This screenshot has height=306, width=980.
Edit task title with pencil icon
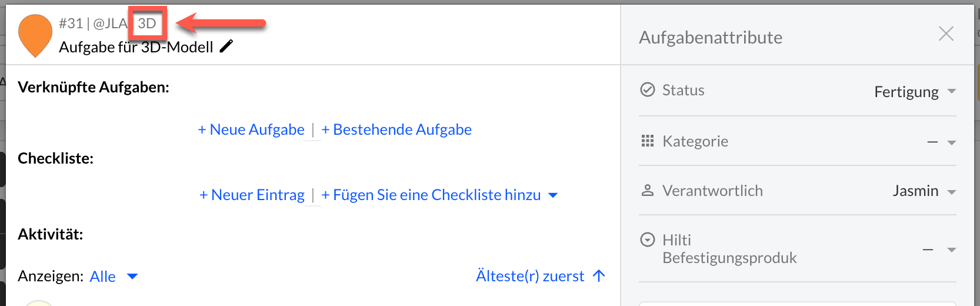pyautogui.click(x=226, y=46)
